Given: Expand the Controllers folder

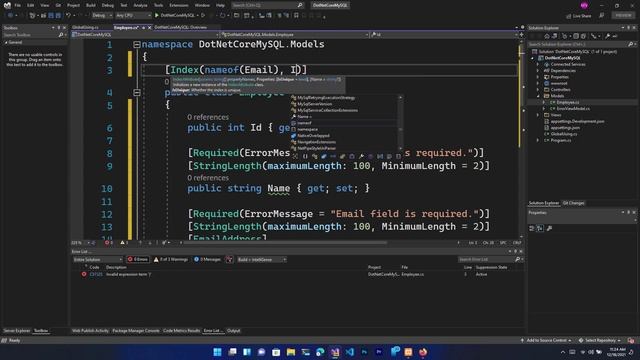Looking at the screenshot, I should (x=538, y=90).
